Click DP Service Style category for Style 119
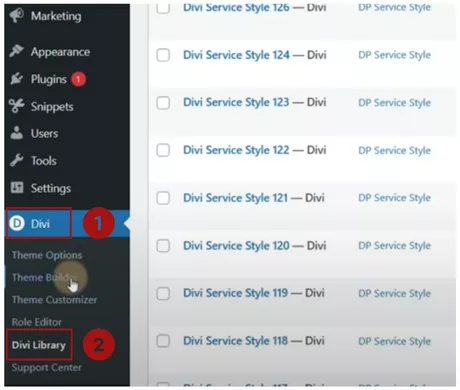The image size is (460, 390). (x=395, y=293)
